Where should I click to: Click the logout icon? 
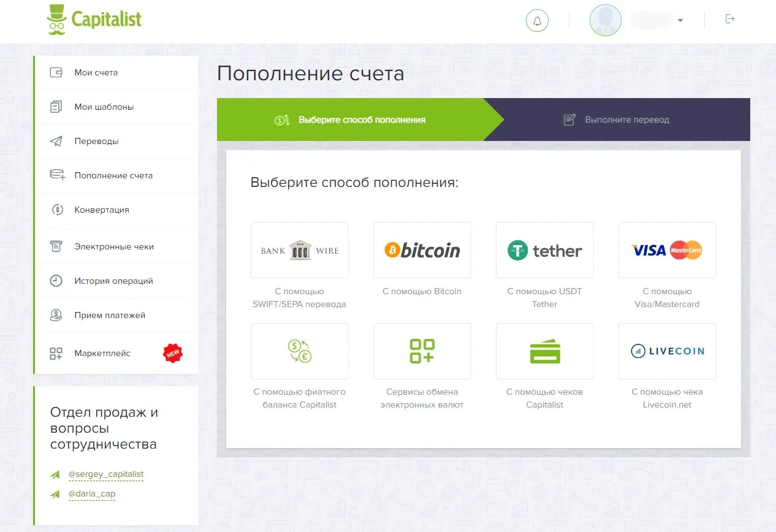click(729, 19)
